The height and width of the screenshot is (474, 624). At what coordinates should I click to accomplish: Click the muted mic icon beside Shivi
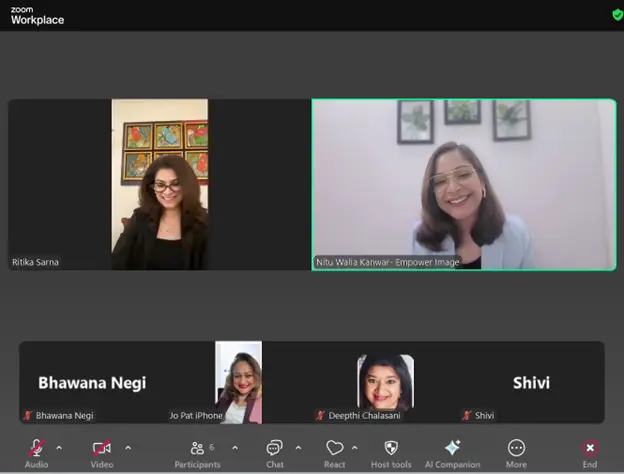(x=467, y=415)
